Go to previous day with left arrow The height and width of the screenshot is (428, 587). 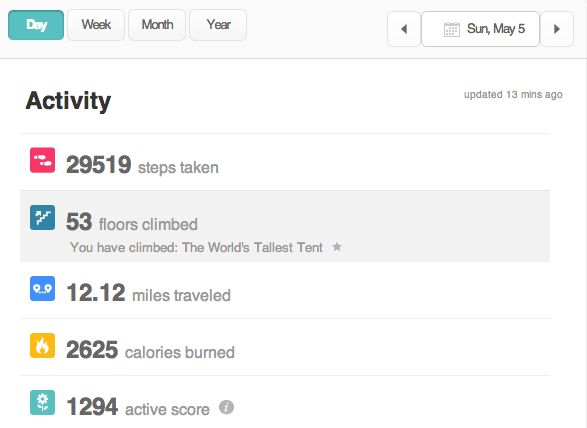(404, 29)
